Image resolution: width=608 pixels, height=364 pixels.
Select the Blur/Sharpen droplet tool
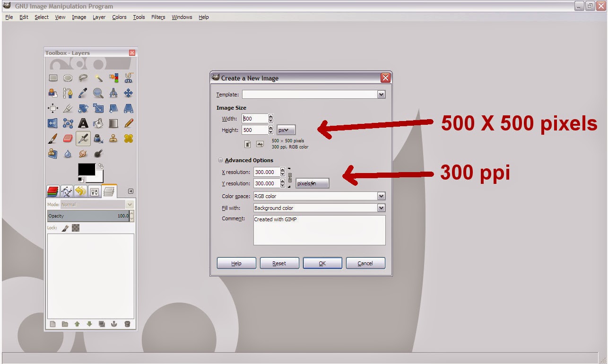(68, 154)
